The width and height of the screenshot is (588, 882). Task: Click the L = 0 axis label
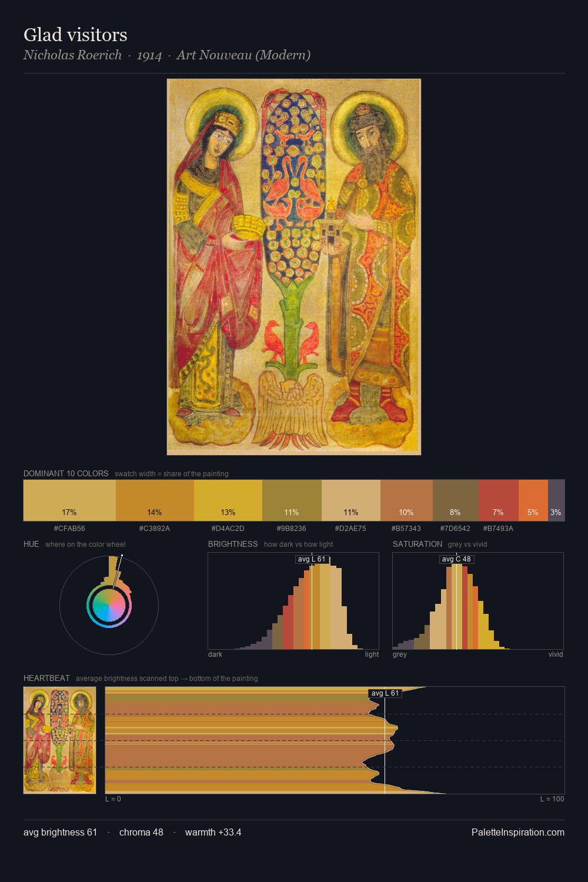point(113,799)
